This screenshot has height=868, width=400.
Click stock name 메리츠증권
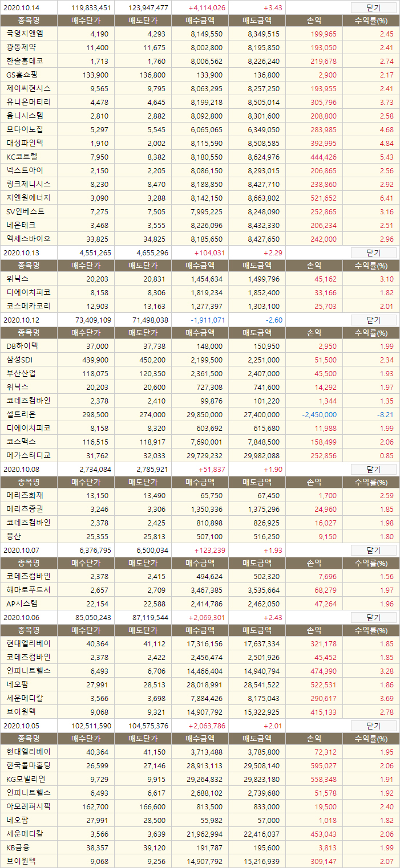tap(25, 509)
